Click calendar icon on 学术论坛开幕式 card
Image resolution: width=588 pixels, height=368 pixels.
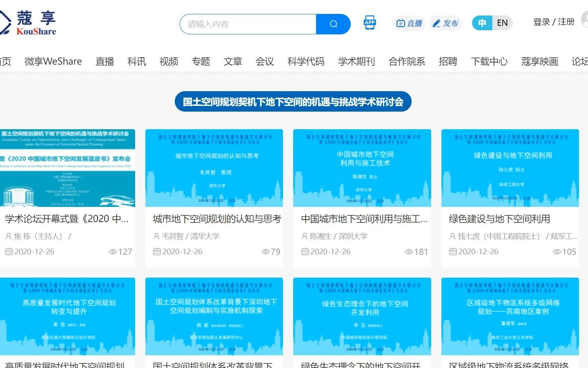(9, 252)
